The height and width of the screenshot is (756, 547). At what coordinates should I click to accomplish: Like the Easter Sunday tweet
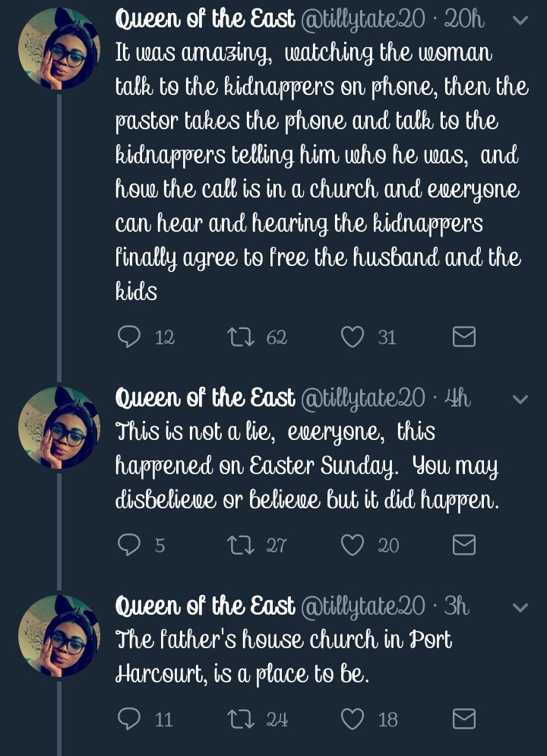point(353,545)
